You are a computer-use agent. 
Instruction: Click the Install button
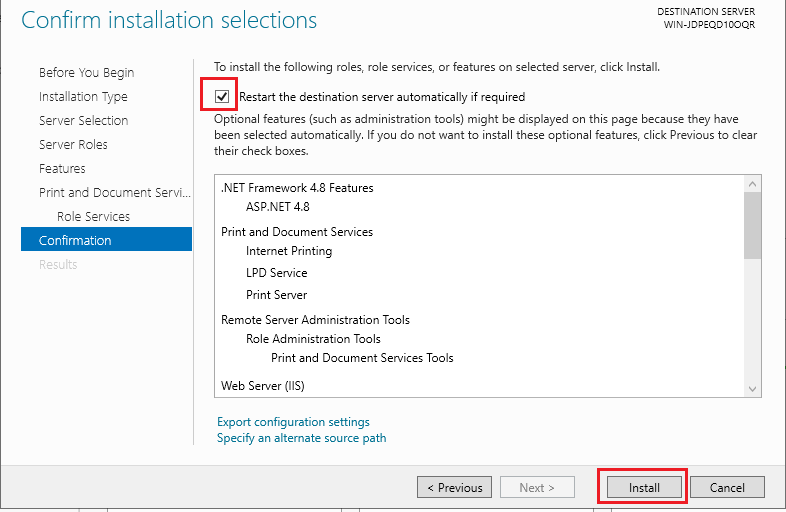[644, 487]
